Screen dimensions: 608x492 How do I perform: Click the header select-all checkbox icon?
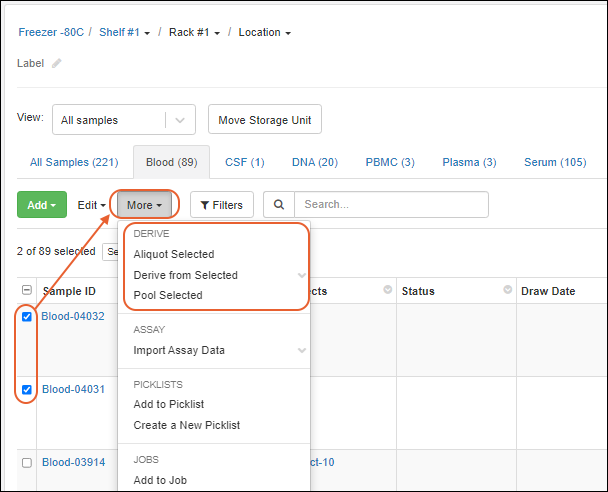(26, 291)
